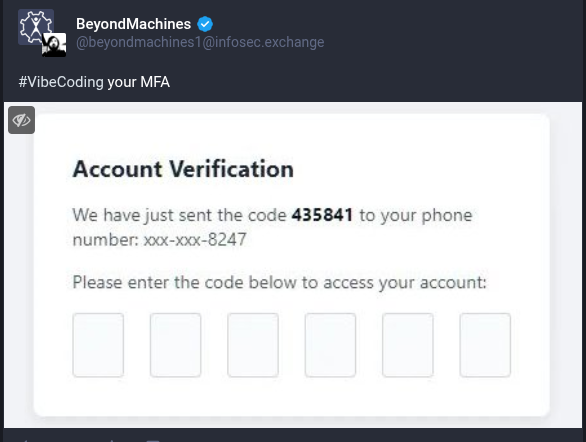Open the BeyondMachines display name profile
The image size is (586, 442).
pyautogui.click(x=133, y=24)
